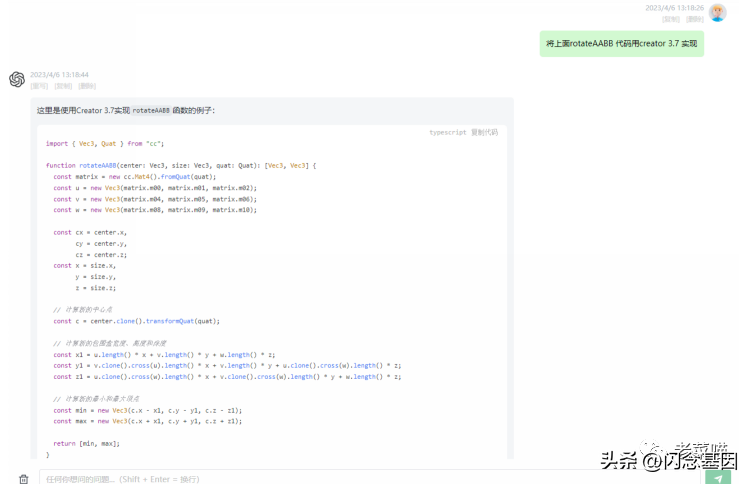Click the const cx = center.x line

[x=90, y=232]
